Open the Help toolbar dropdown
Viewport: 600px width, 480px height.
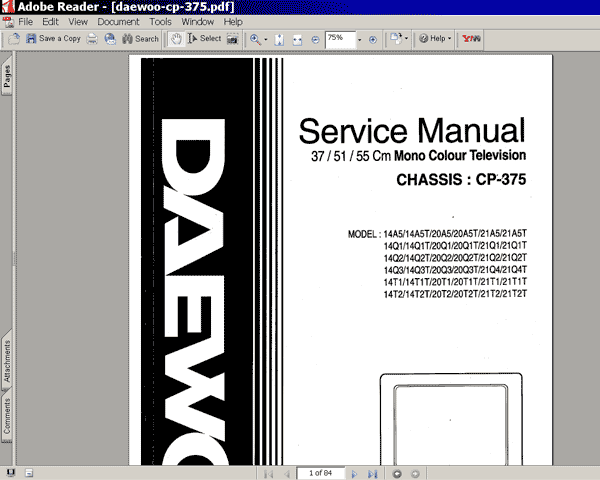435,39
